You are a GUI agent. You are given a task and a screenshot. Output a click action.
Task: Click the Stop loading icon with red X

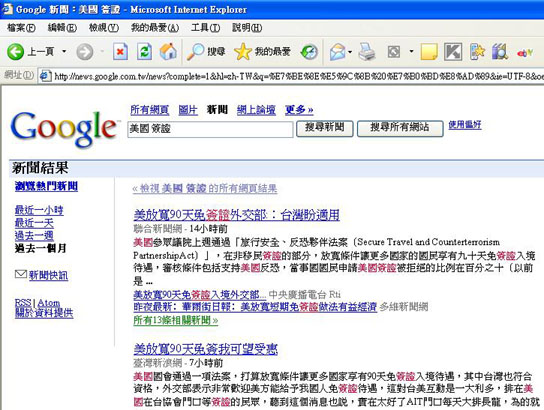(120, 52)
